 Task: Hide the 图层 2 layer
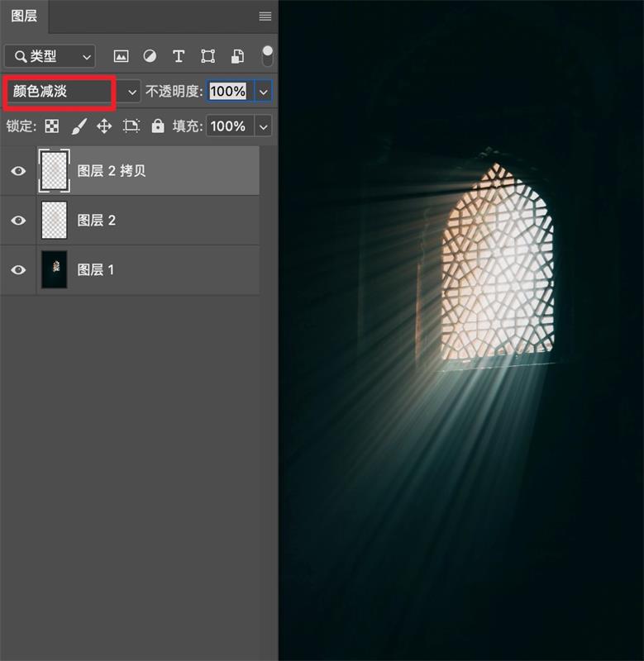click(18, 220)
